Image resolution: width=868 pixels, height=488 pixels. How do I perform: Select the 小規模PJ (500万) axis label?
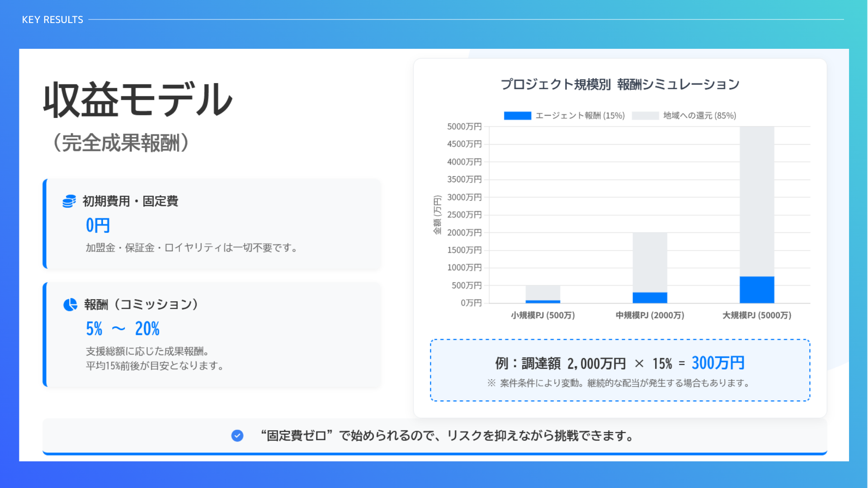click(542, 315)
